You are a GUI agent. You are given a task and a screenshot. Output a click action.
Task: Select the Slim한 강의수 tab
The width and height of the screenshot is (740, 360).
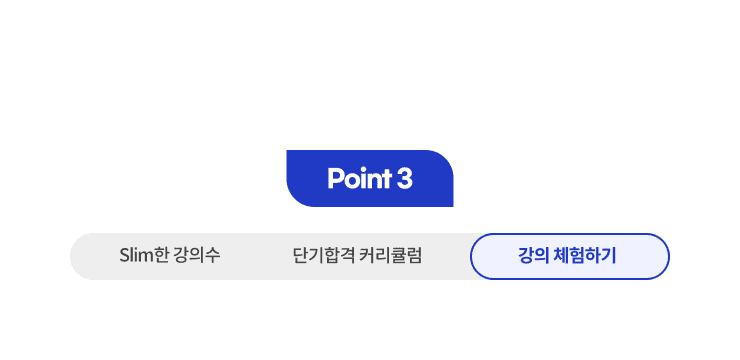[x=170, y=256]
